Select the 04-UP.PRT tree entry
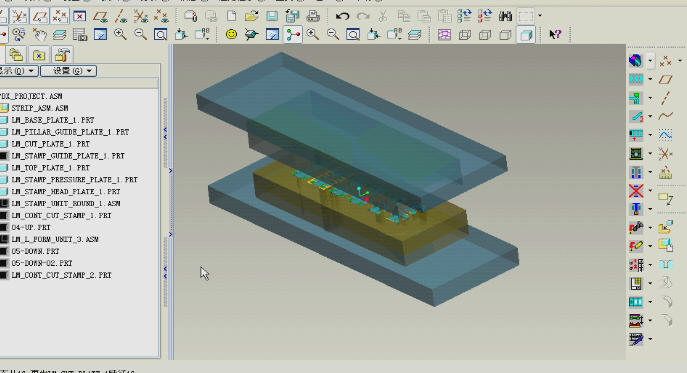This screenshot has width=687, height=373. pyautogui.click(x=31, y=227)
